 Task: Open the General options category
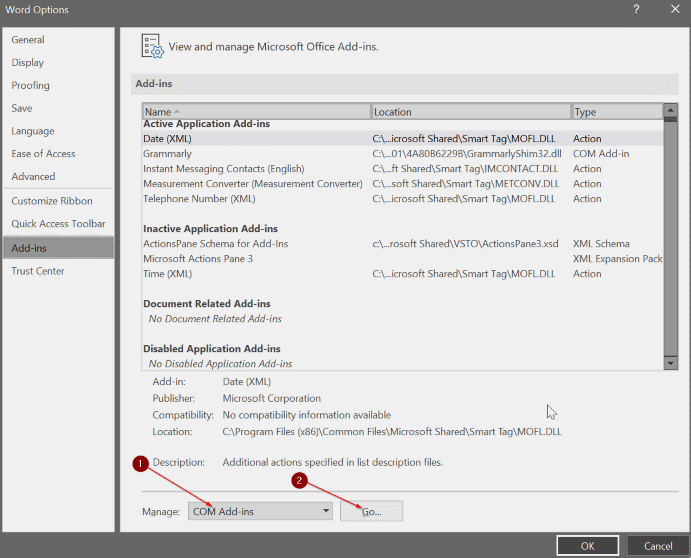(x=28, y=40)
